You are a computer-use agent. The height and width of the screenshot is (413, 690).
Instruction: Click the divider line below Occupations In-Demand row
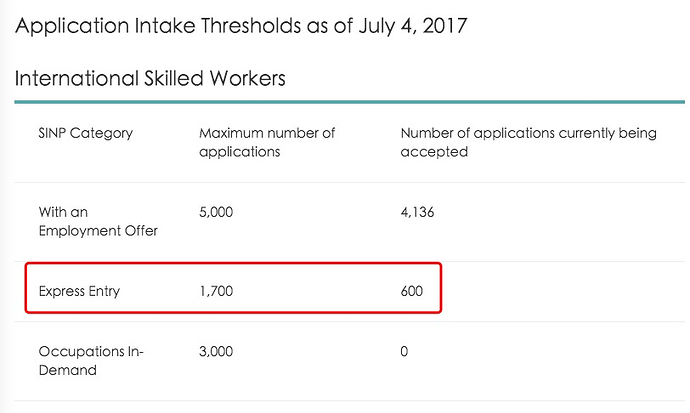348,401
